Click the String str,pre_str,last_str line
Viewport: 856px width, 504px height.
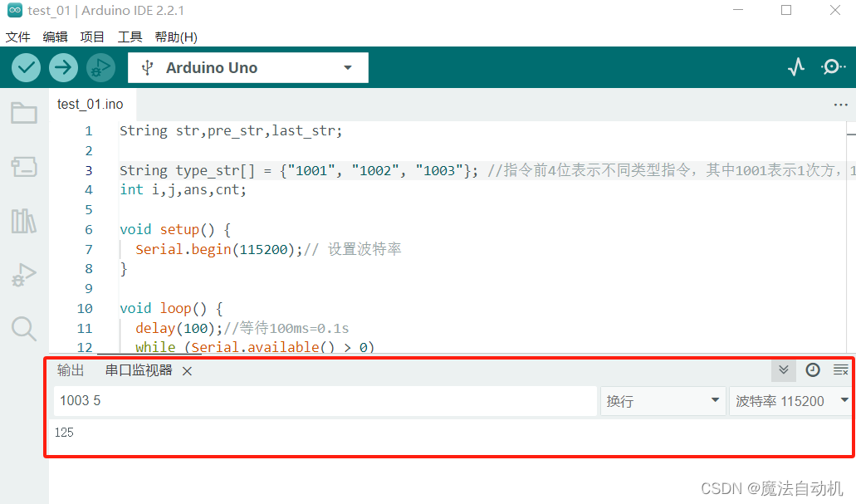(x=231, y=131)
